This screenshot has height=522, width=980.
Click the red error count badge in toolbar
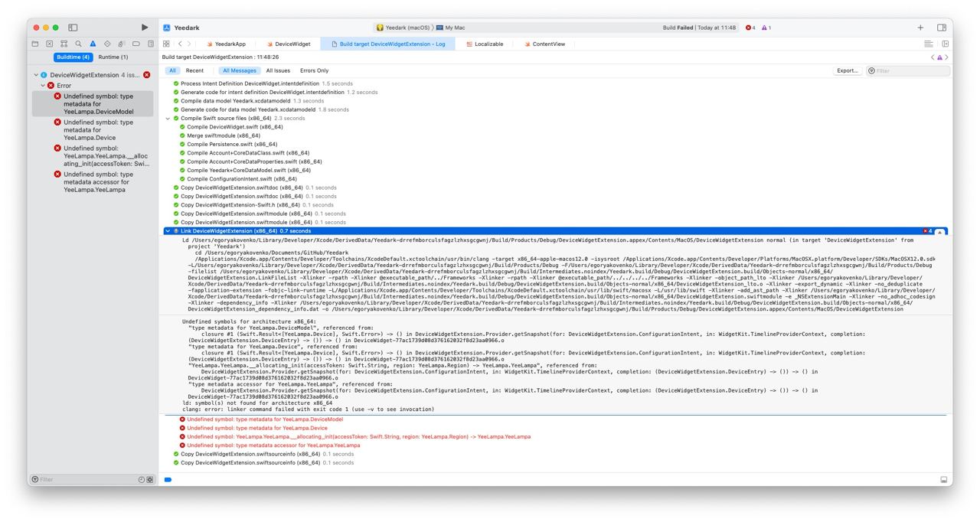coord(750,28)
